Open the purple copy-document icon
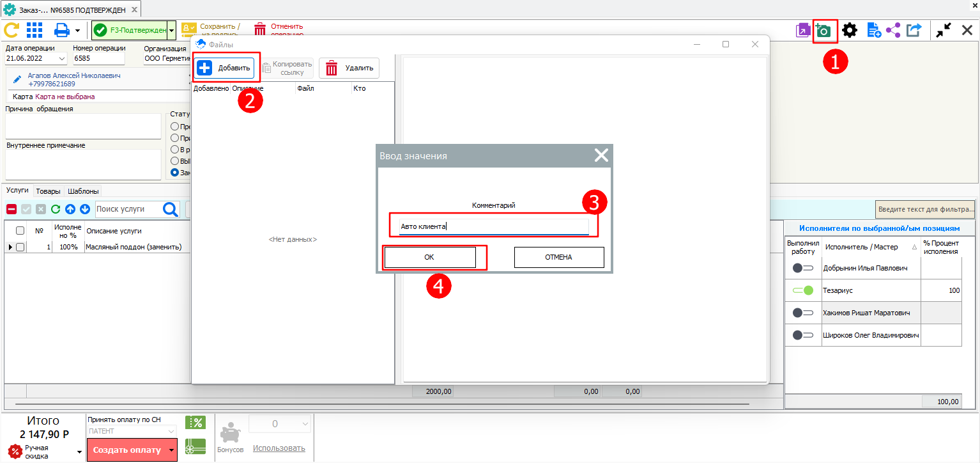 [803, 30]
